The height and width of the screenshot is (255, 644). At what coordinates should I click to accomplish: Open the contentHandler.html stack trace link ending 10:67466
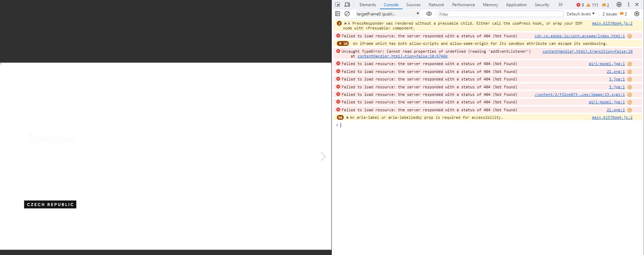click(x=402, y=56)
